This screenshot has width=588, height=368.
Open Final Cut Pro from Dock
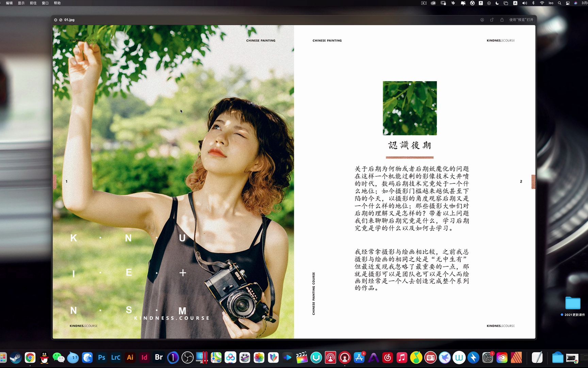point(302,357)
